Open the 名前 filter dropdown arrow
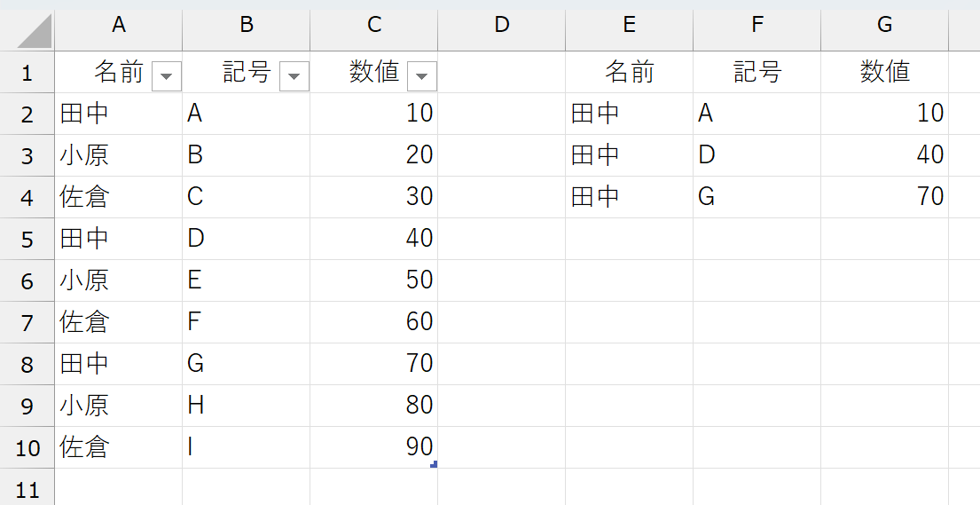 166,76
